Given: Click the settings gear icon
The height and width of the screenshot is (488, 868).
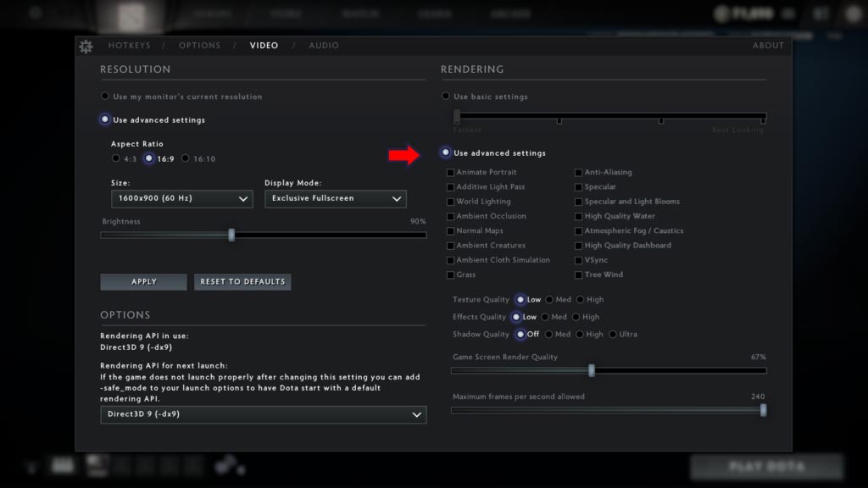Looking at the screenshot, I should point(86,47).
